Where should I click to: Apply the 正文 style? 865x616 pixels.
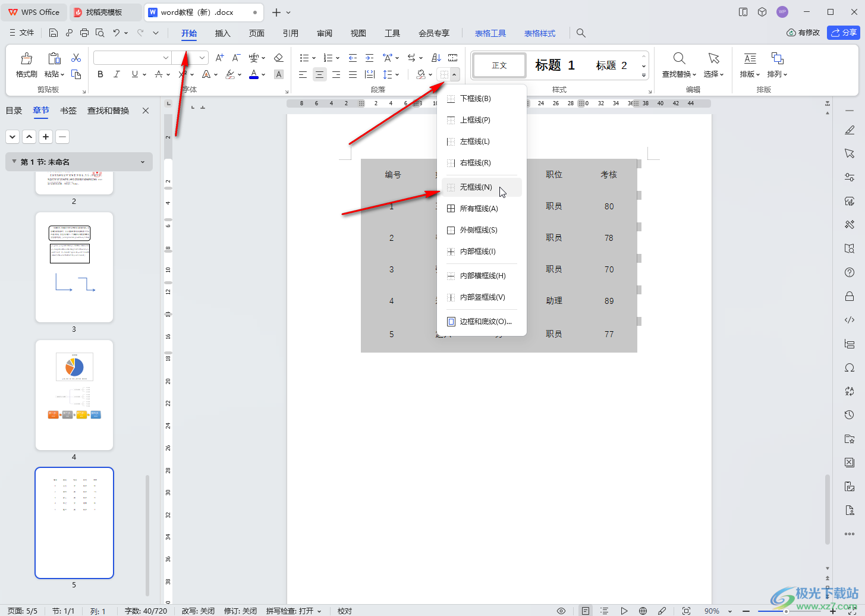pyautogui.click(x=499, y=65)
